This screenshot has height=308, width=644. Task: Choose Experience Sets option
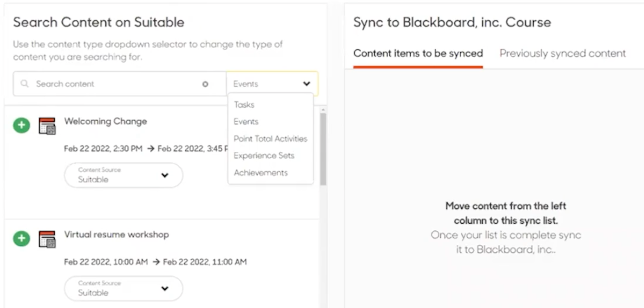(264, 156)
